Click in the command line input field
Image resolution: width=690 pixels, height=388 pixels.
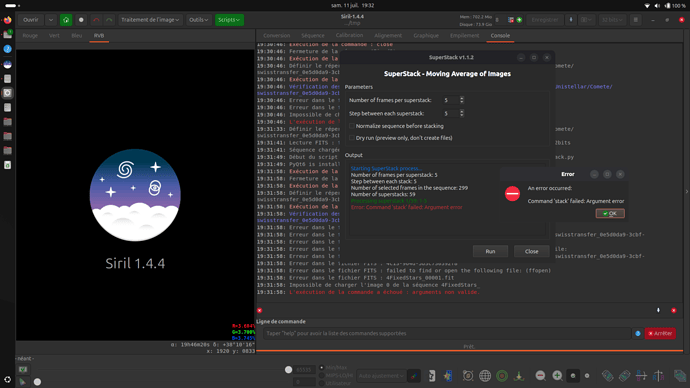(x=447, y=333)
